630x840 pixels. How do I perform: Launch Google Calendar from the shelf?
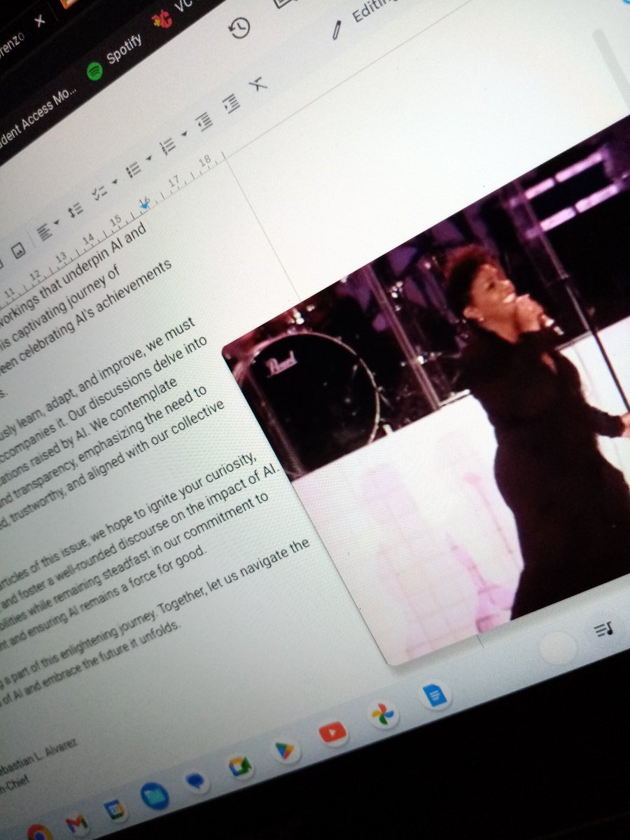[x=114, y=809]
